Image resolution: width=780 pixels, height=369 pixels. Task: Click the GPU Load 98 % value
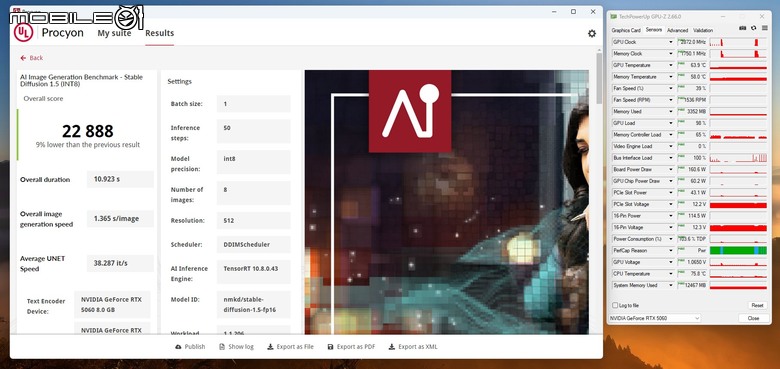[692, 123]
